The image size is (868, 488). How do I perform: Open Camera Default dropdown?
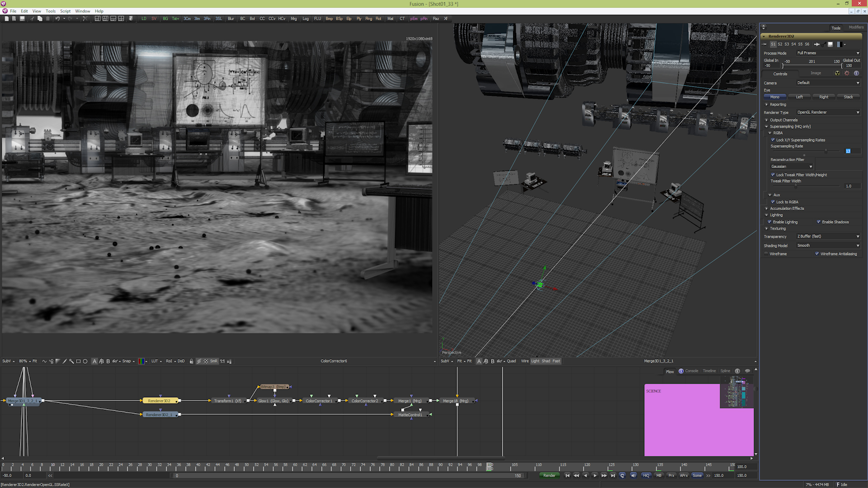click(828, 83)
